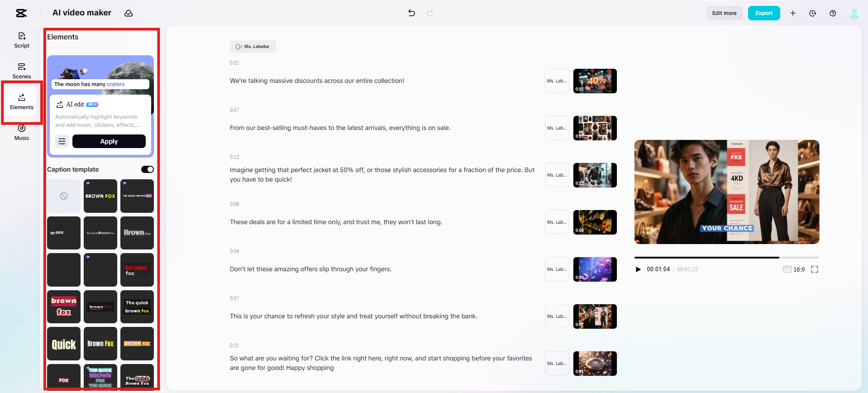Open the cloud save status icon
Screen dimensions: 868x393
[129, 13]
